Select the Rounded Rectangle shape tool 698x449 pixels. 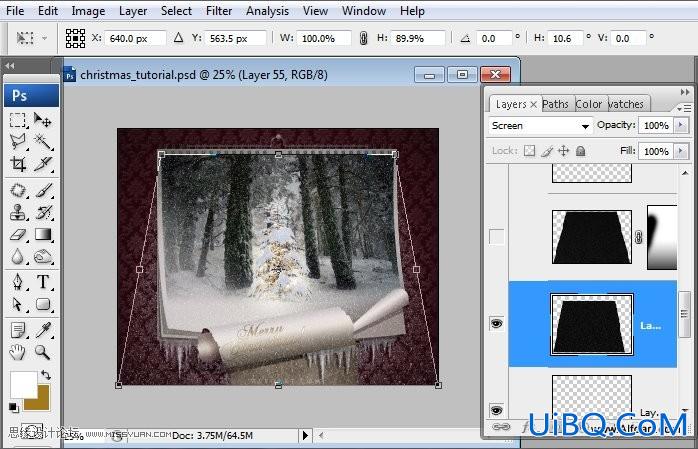tap(43, 304)
